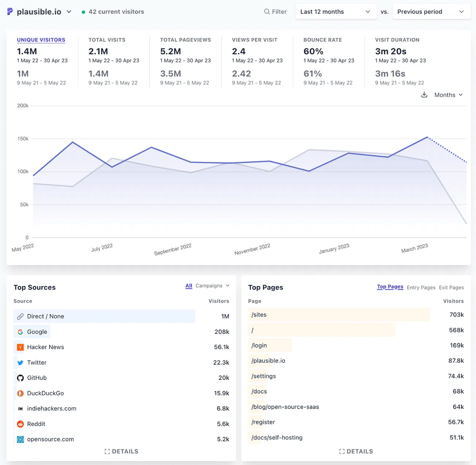Open the /sites page entry
This screenshot has width=476, height=465.
click(259, 315)
